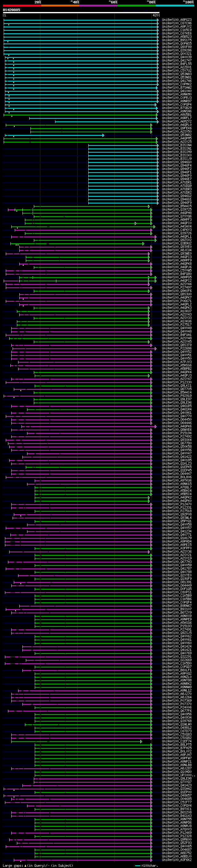
Task: Click the cyan alignment bar for UniRef100_A9PGZ3
Action: pyautogui.click(x=81, y=20)
